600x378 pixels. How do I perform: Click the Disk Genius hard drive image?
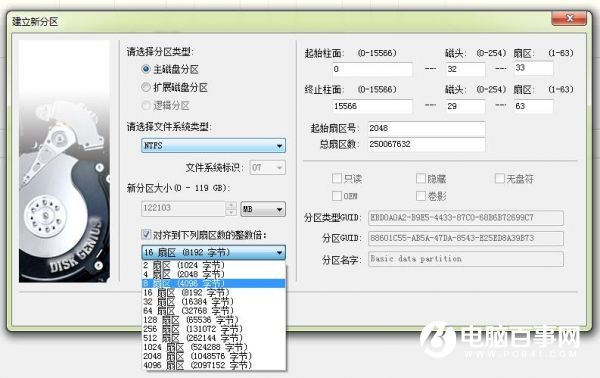[64, 161]
